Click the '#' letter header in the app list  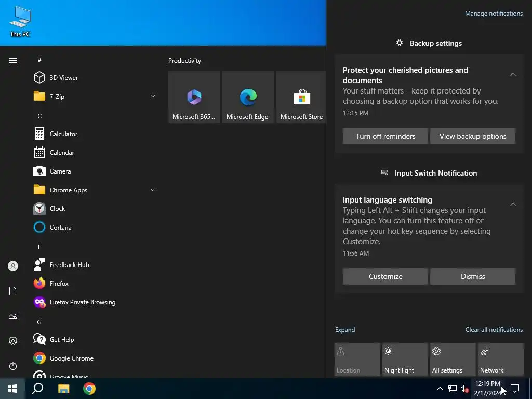pyautogui.click(x=39, y=60)
